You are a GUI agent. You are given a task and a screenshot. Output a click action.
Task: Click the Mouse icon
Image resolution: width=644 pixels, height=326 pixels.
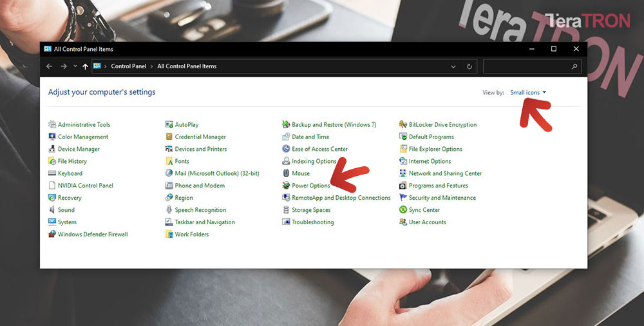pos(286,173)
